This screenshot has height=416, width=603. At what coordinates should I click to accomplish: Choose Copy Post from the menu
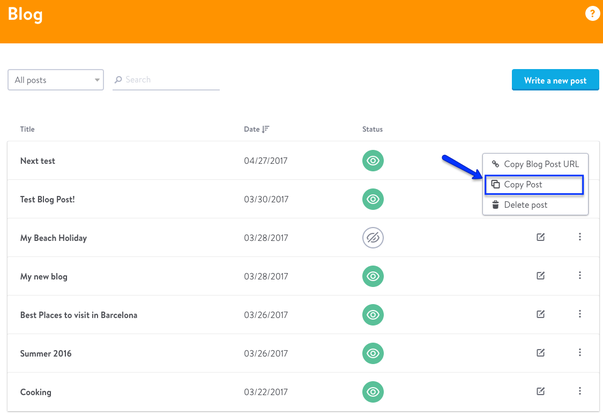[534, 185]
